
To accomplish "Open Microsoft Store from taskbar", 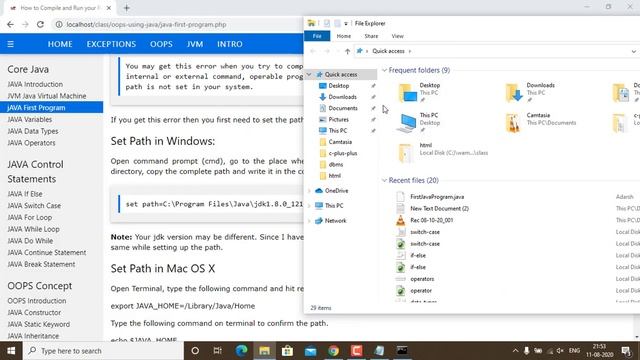I will pyautogui.click(x=287, y=351).
